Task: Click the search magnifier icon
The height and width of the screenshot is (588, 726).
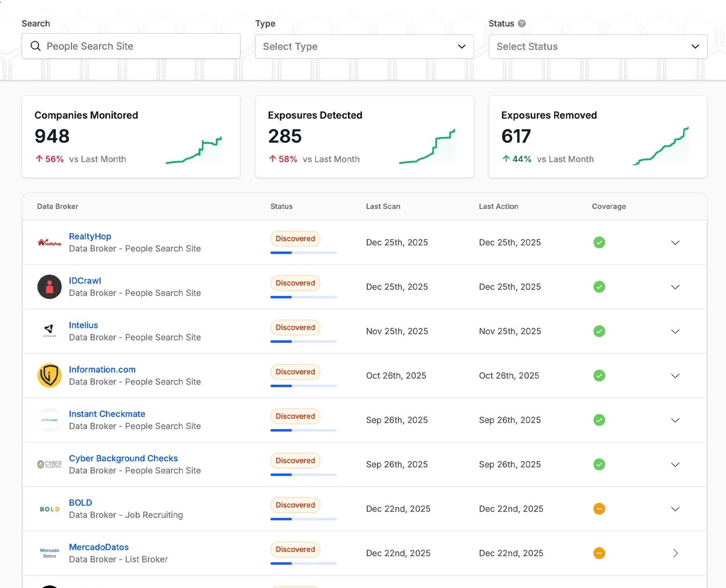Action: pyautogui.click(x=36, y=46)
